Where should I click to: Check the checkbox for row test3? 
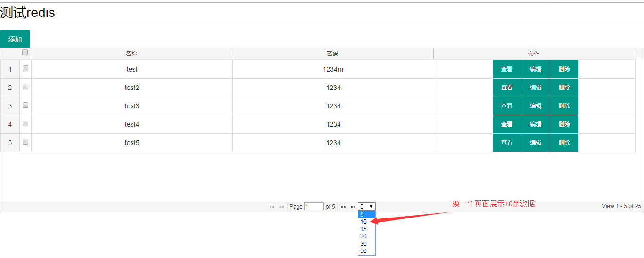[x=25, y=105]
